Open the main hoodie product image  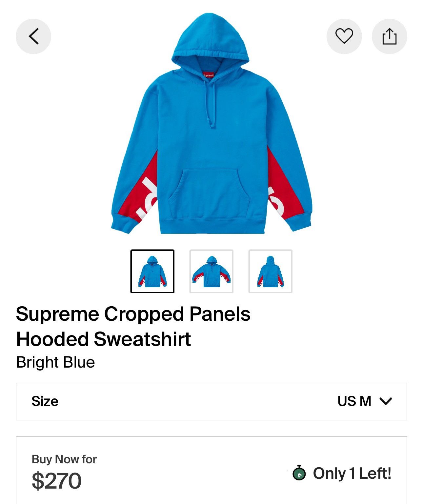pyautogui.click(x=211, y=123)
